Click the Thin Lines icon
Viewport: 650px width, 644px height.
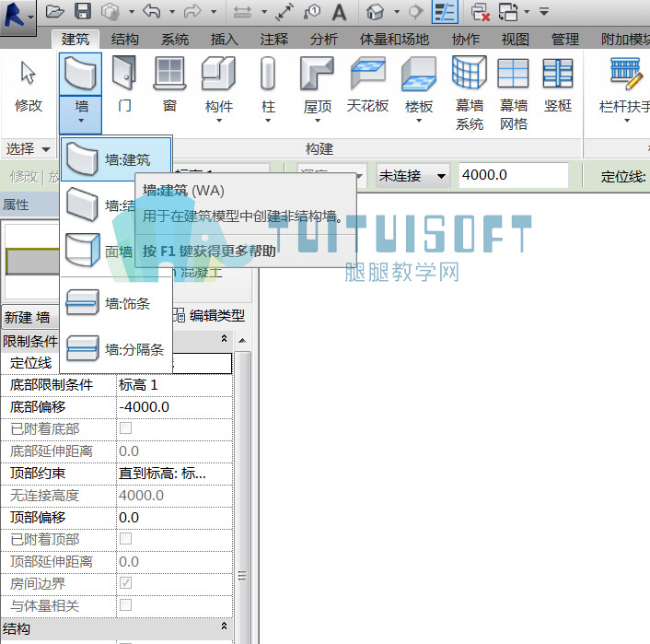[x=445, y=12]
